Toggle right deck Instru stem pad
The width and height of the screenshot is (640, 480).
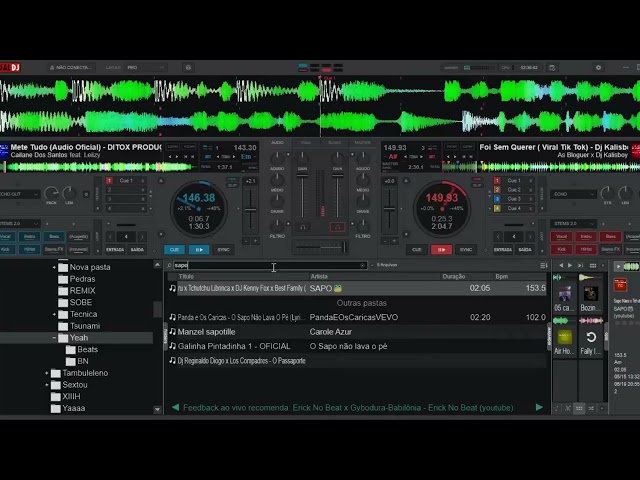[x=586, y=236]
